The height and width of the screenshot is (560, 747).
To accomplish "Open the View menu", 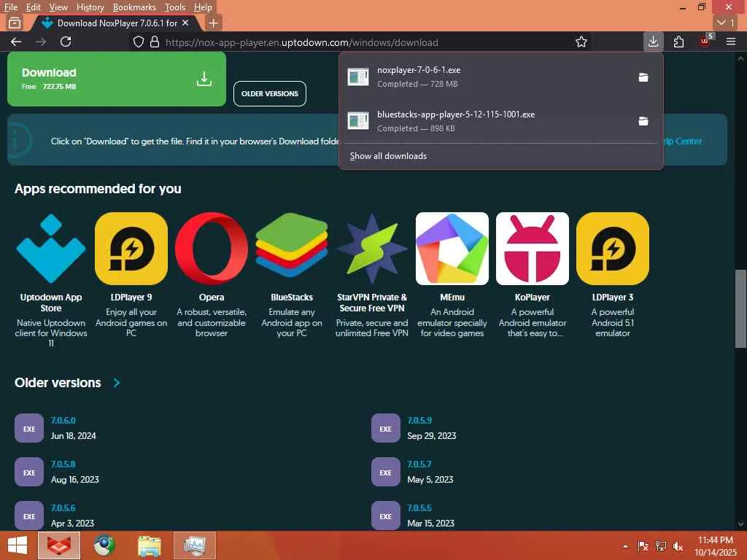I will tap(58, 7).
